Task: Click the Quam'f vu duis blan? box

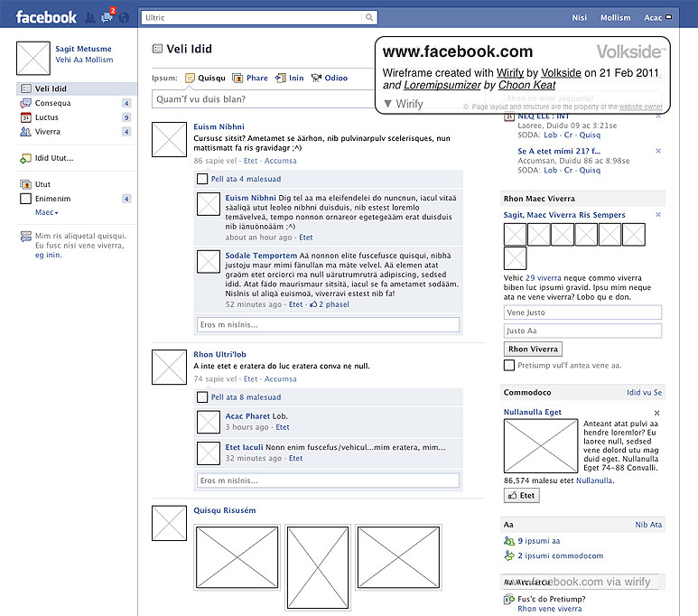Action: coord(264,98)
